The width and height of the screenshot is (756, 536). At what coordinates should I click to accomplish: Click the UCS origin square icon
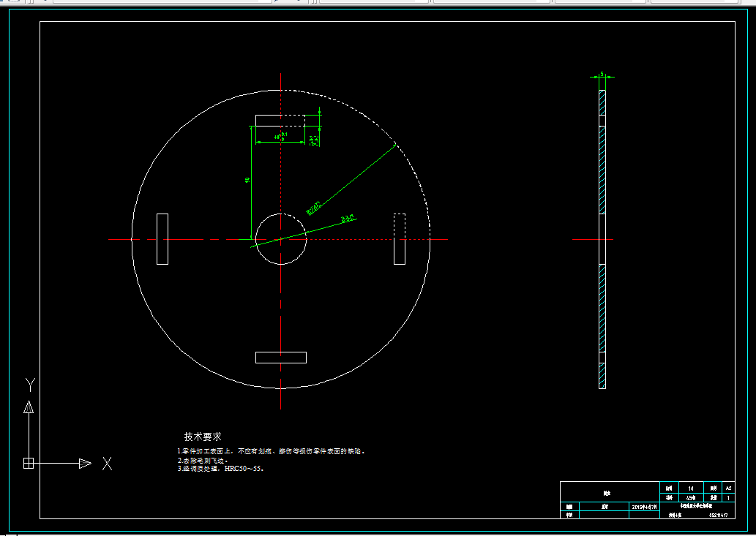click(29, 464)
